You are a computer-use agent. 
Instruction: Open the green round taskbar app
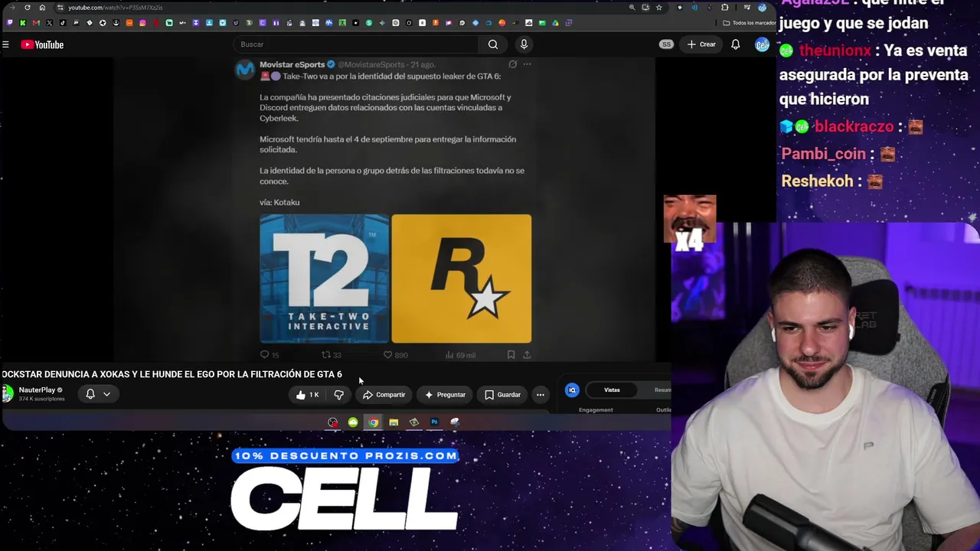353,422
